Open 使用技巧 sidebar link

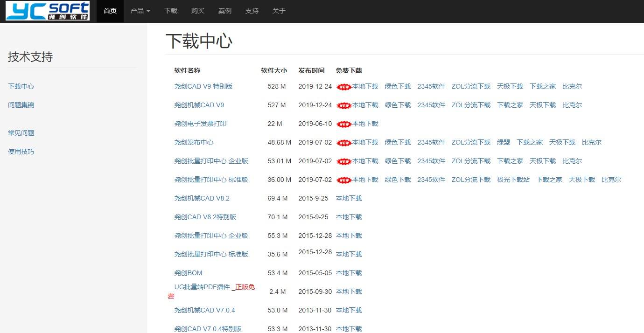pos(21,152)
